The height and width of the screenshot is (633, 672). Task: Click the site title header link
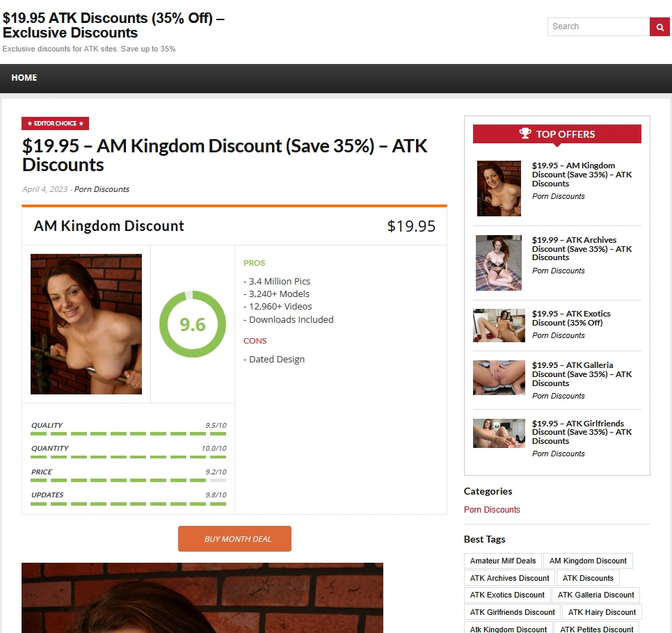click(x=113, y=25)
